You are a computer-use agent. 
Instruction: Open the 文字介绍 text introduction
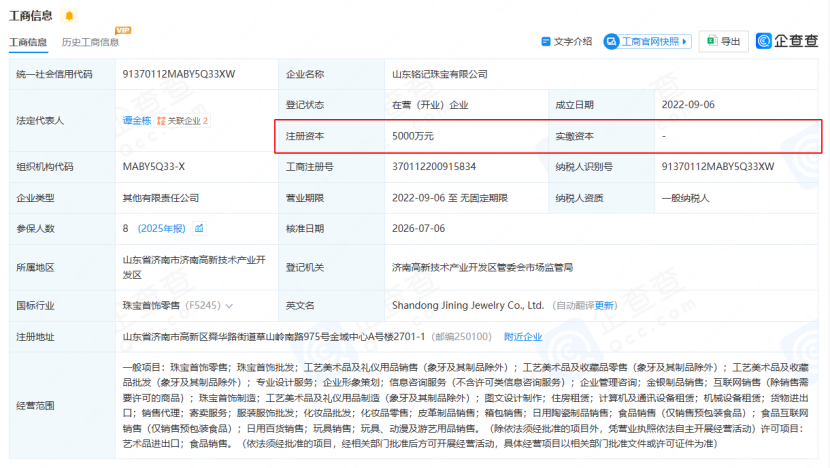pyautogui.click(x=566, y=41)
